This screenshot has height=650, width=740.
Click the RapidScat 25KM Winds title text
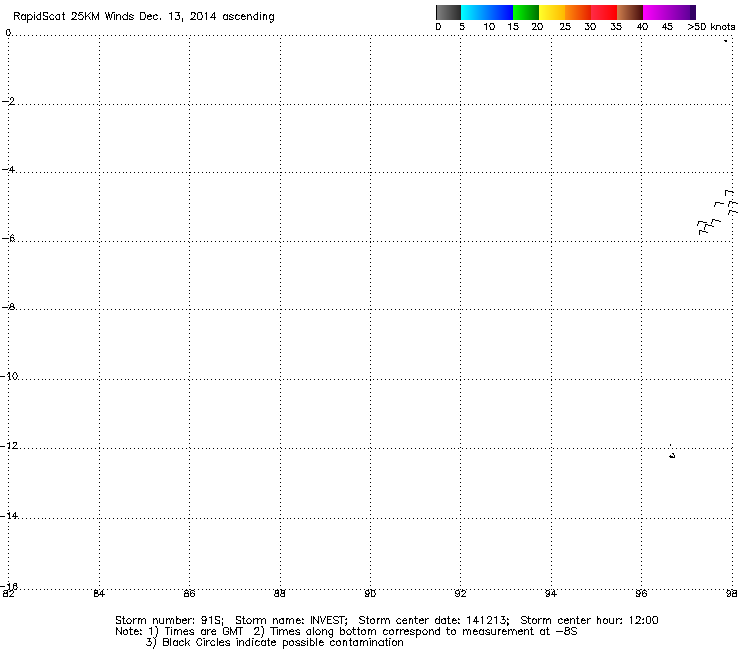143,17
